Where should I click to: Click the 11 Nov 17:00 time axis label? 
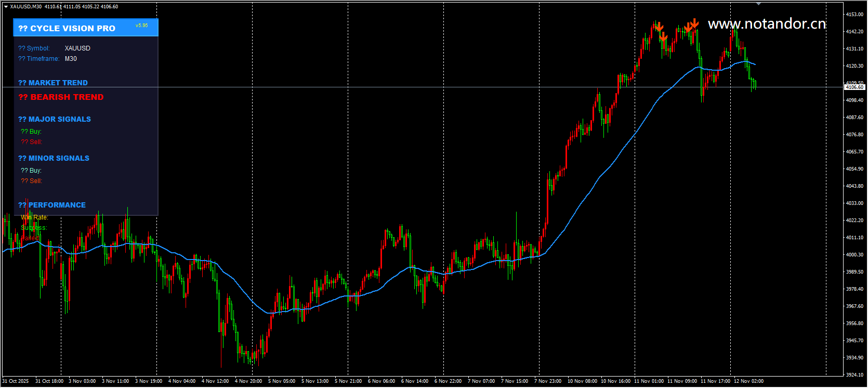tap(715, 381)
